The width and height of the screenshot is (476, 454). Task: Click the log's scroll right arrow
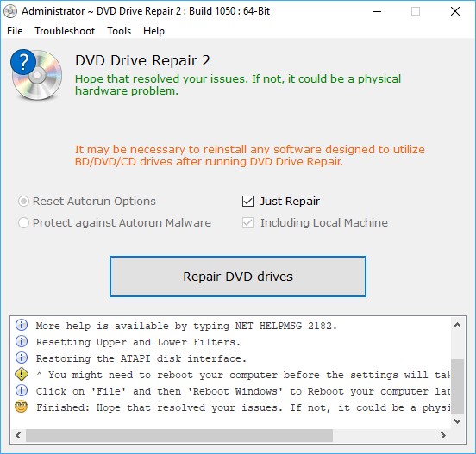[443, 436]
